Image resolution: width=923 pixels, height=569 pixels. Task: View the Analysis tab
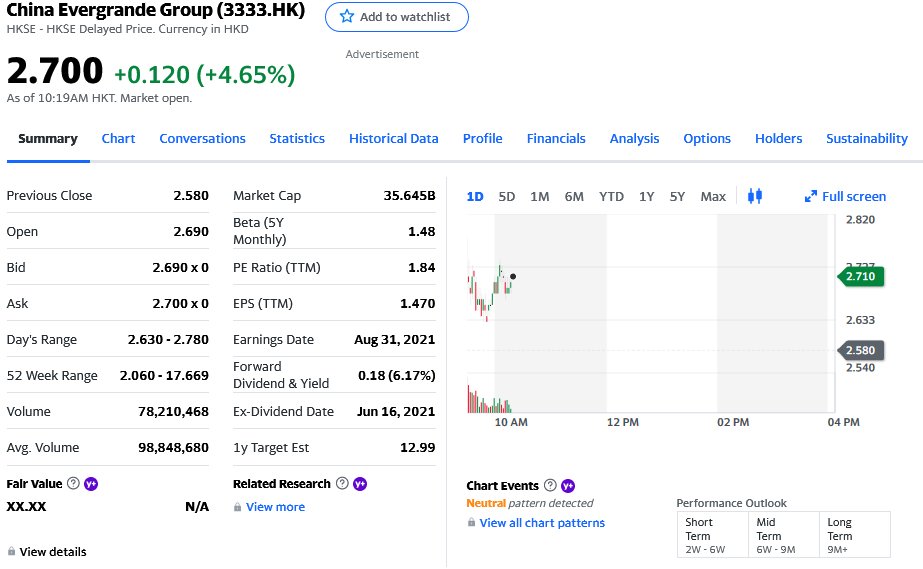[634, 139]
